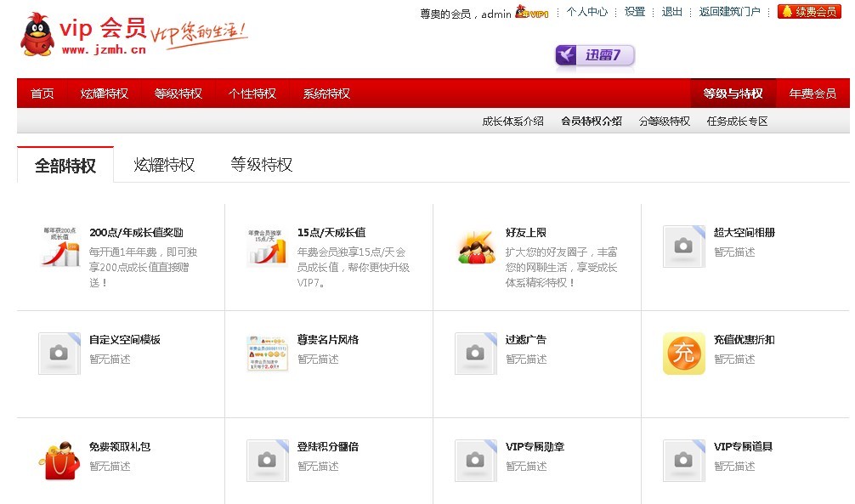Click the orange 充 充值优惠折扣 icon
This screenshot has height=504, width=855.
(x=684, y=354)
